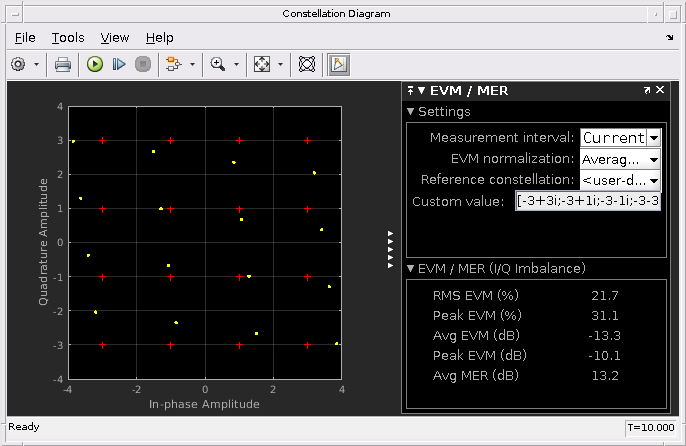Click the reference constellation display icon
The width and height of the screenshot is (686, 446).
tap(307, 64)
